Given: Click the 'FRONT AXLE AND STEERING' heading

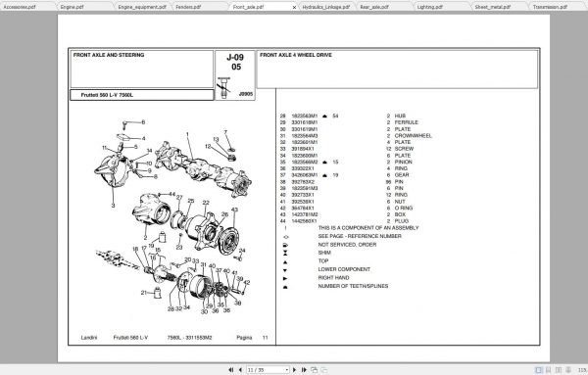Looking at the screenshot, I should [109, 55].
